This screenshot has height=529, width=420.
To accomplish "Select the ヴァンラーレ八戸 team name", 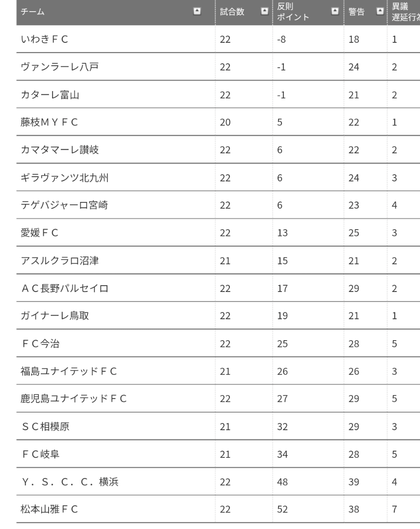I will pos(60,67).
